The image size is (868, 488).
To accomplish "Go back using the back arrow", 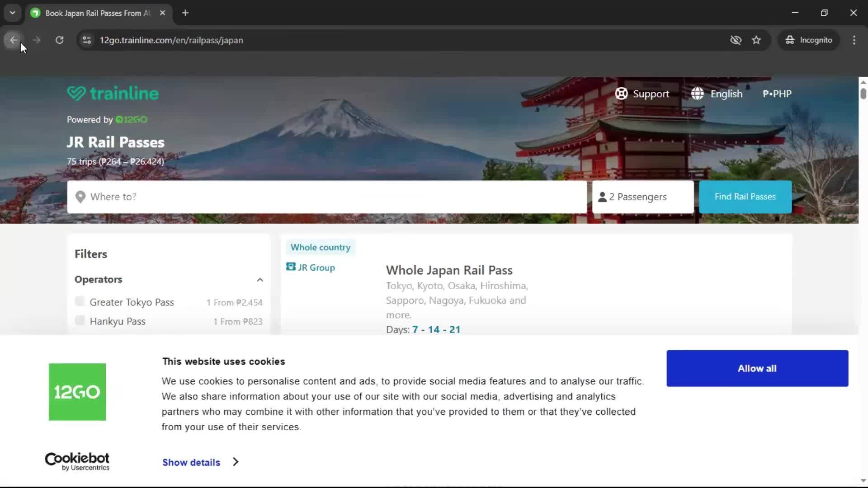I will (x=14, y=40).
